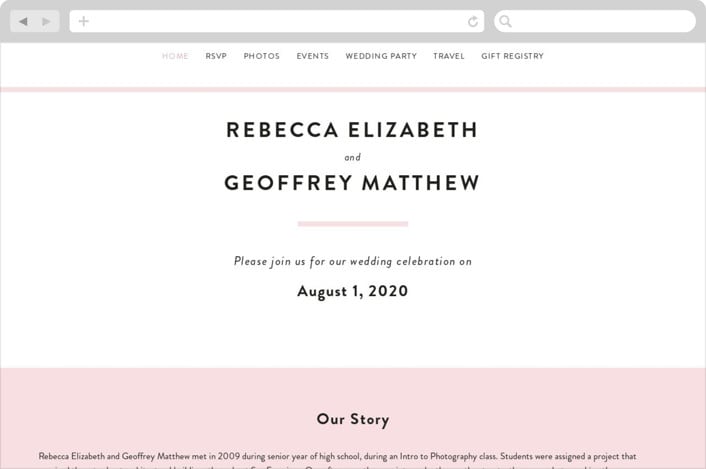Click the browser forward arrow
This screenshot has height=469, width=706.
(46, 21)
